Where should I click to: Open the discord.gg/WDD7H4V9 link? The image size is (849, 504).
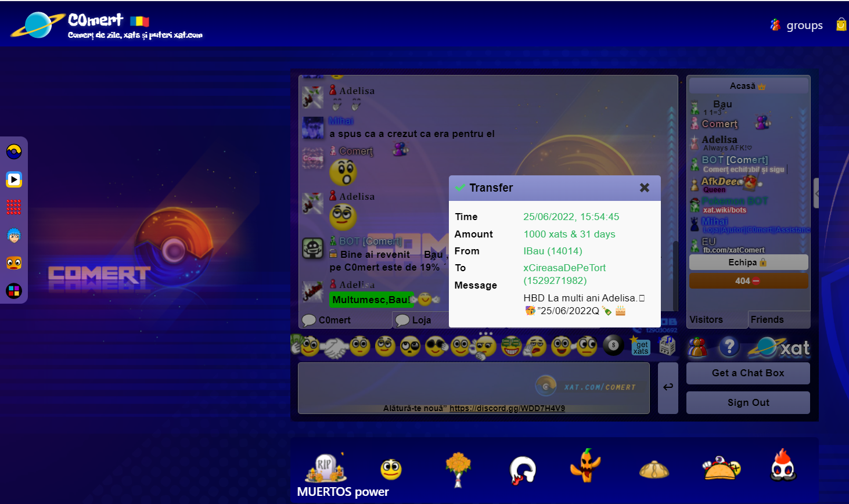click(x=507, y=408)
